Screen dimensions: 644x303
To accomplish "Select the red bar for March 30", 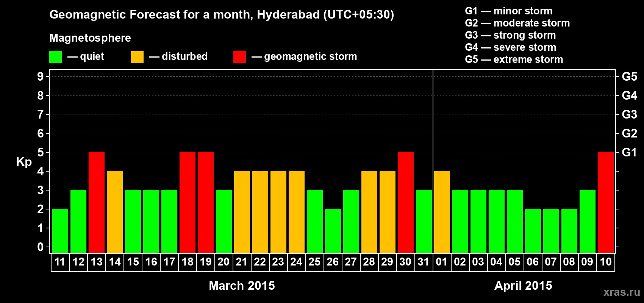I will pos(406,202).
